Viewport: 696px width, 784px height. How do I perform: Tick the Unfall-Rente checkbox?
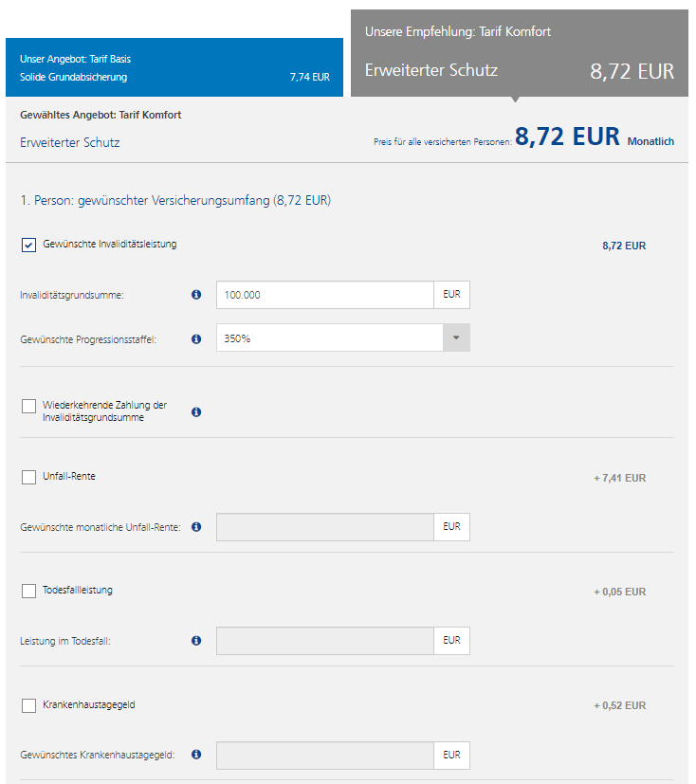point(29,477)
